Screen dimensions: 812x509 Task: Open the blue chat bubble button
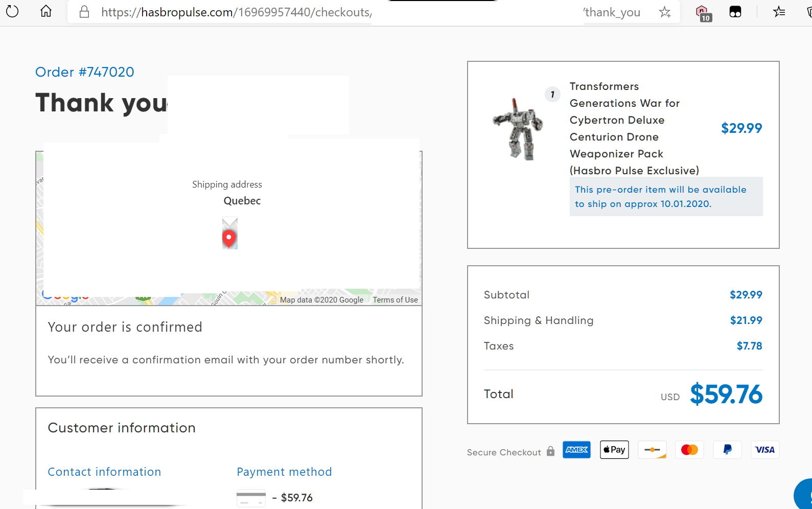803,495
